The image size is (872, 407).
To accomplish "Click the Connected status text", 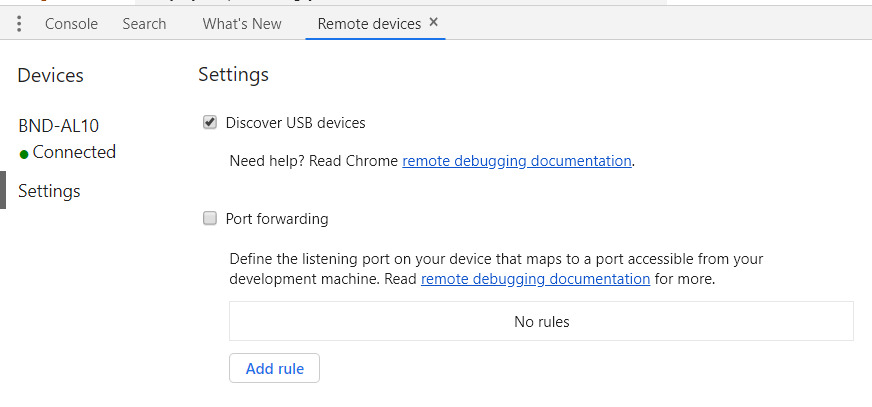I will (x=74, y=152).
